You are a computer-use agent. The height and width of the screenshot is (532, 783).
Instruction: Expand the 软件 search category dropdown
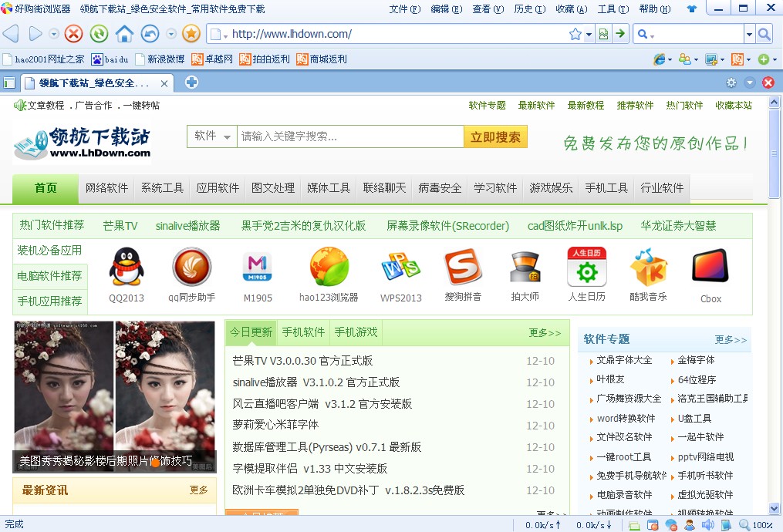[x=211, y=136]
